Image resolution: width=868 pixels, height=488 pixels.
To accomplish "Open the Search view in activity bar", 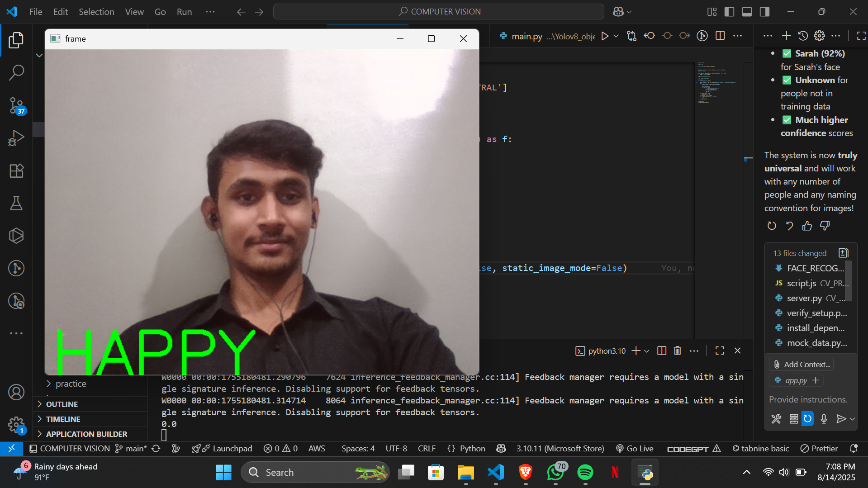I will (16, 72).
